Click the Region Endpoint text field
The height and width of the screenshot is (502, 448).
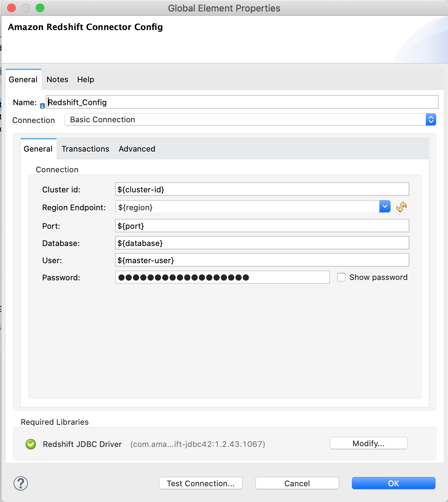pos(247,207)
